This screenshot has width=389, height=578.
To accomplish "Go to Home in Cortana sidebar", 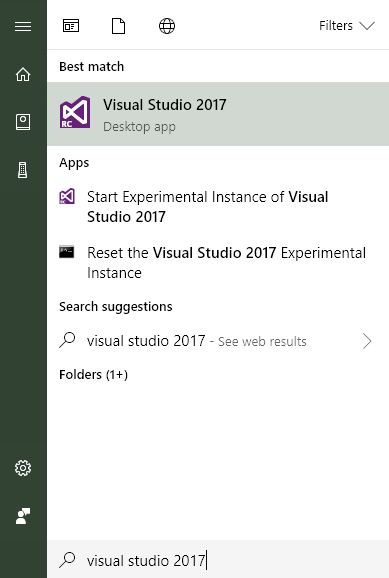I will click(x=23, y=74).
